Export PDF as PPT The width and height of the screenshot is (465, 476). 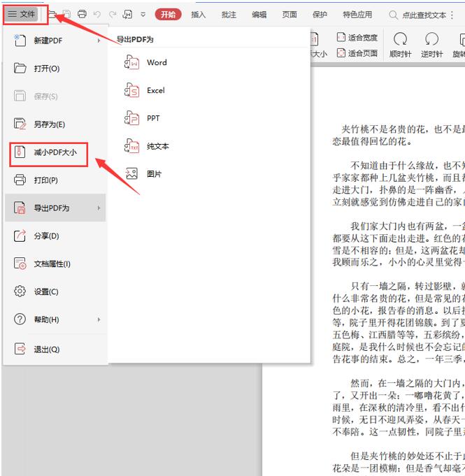[x=153, y=118]
